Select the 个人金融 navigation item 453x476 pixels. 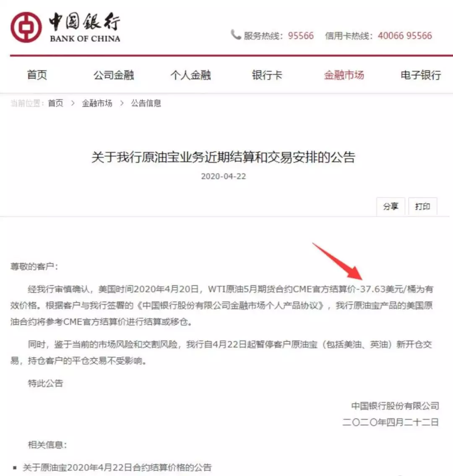pyautogui.click(x=190, y=75)
